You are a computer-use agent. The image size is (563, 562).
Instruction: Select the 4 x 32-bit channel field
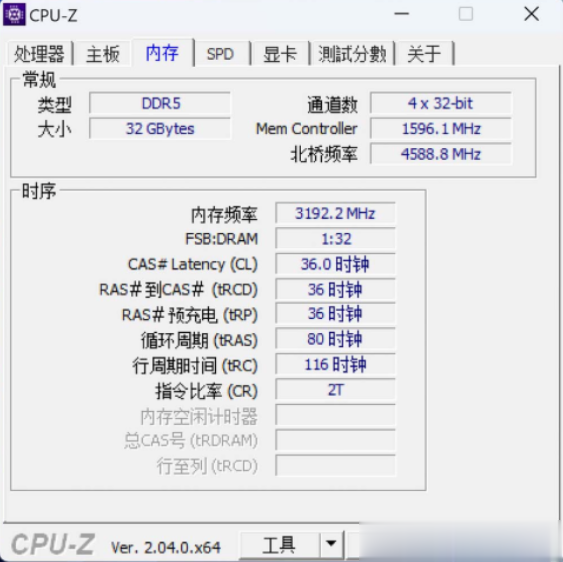(441, 103)
